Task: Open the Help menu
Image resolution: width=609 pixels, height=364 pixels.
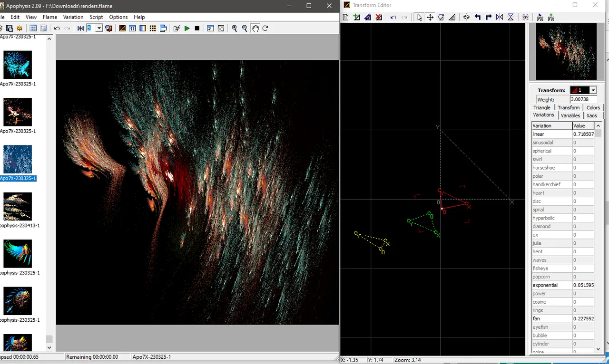Action: (x=139, y=17)
